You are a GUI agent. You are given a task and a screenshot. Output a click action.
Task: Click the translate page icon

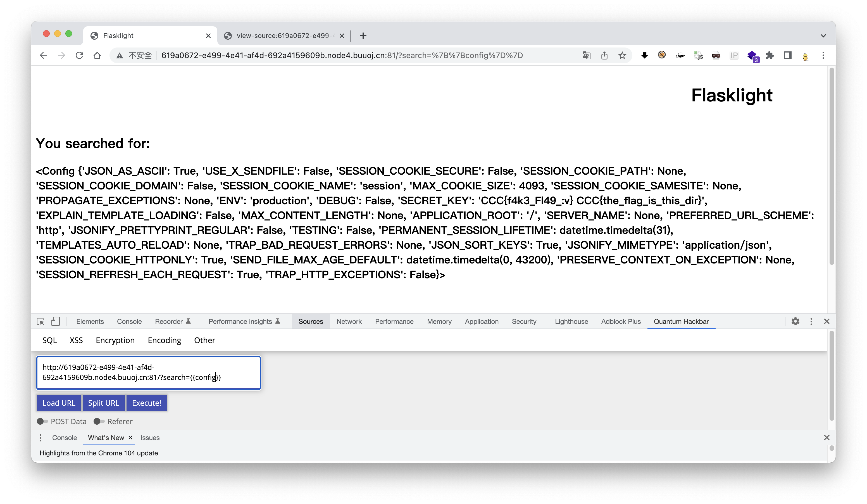(x=586, y=55)
